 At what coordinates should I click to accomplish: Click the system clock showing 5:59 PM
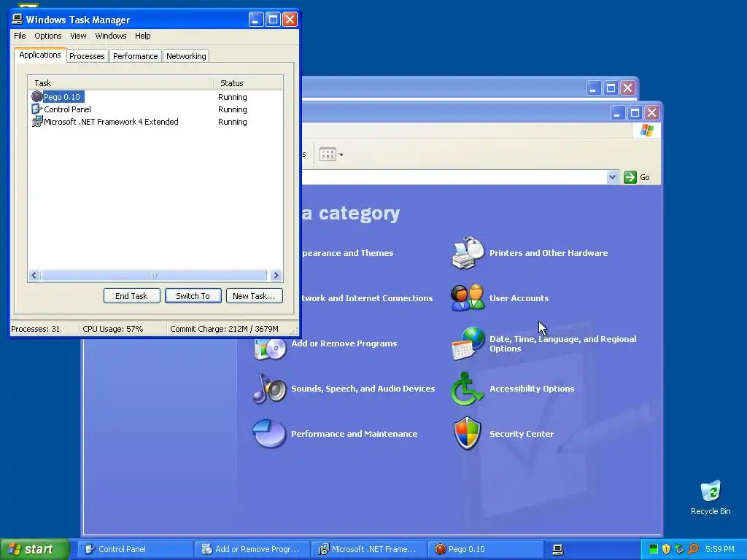(x=720, y=549)
